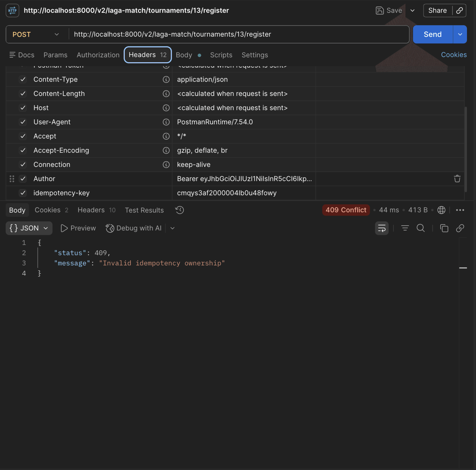Delete the Author header with trash icon
This screenshot has width=476, height=470.
coord(457,179)
